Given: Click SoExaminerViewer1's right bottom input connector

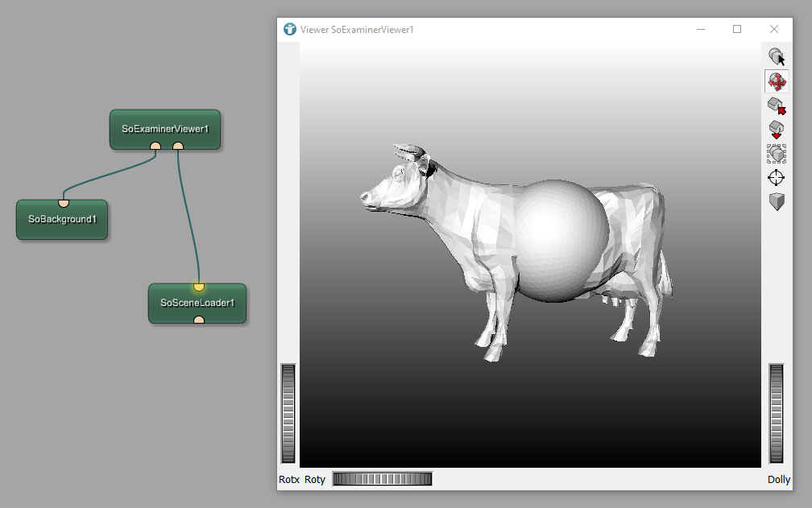Looking at the screenshot, I should pyautogui.click(x=178, y=147).
